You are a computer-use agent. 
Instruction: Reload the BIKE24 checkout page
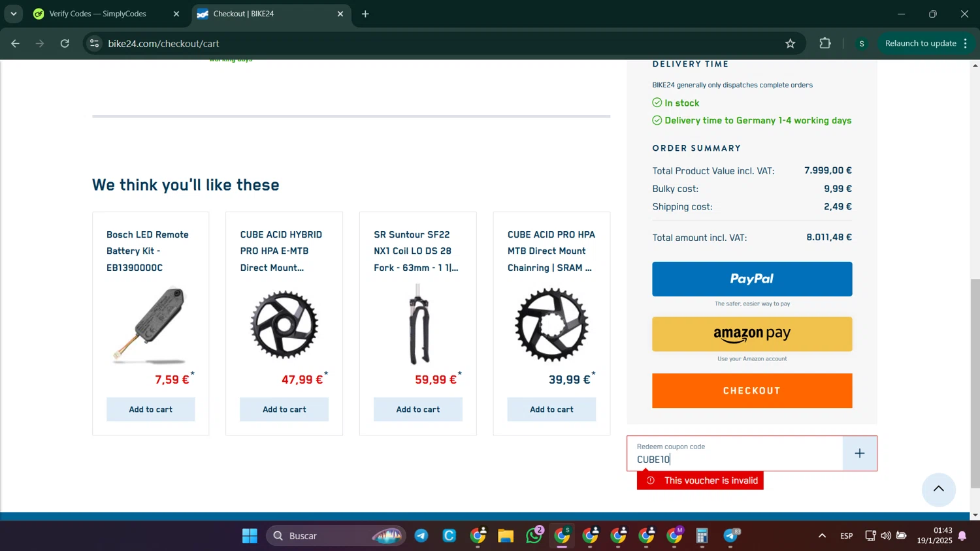65,44
